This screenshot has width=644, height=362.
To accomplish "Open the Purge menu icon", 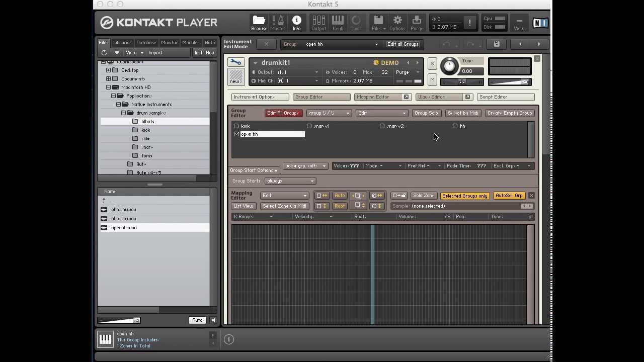I will point(417,23).
